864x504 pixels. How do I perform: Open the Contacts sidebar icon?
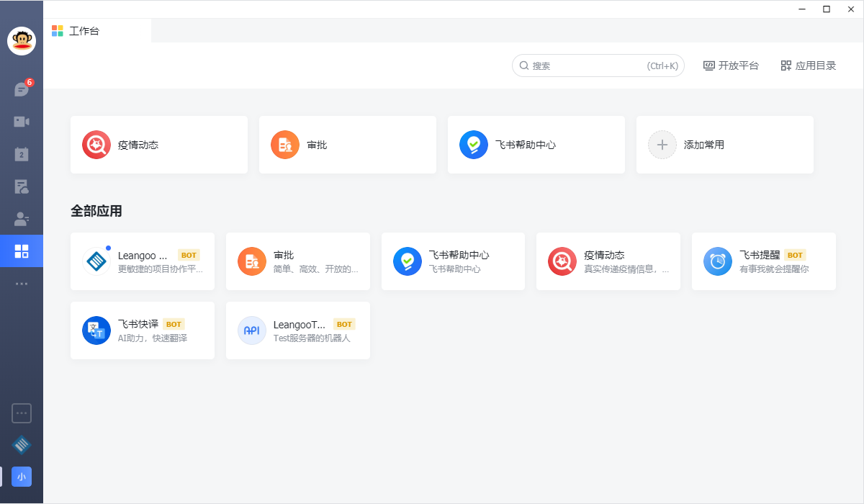[22, 219]
